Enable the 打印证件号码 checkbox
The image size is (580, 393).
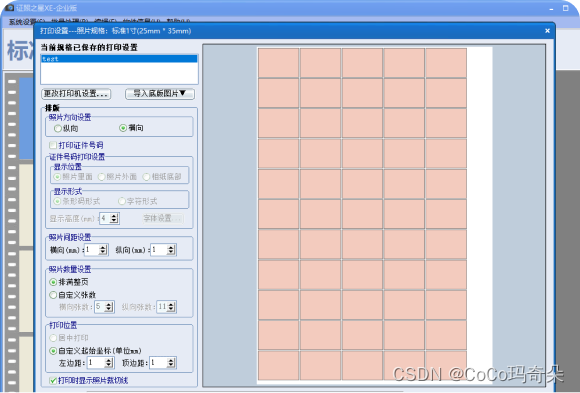pos(53,145)
